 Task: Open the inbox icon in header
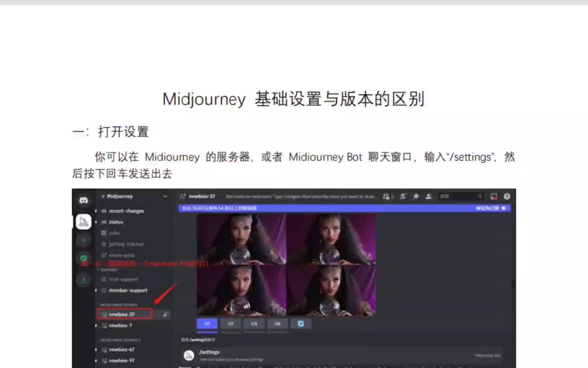click(494, 196)
